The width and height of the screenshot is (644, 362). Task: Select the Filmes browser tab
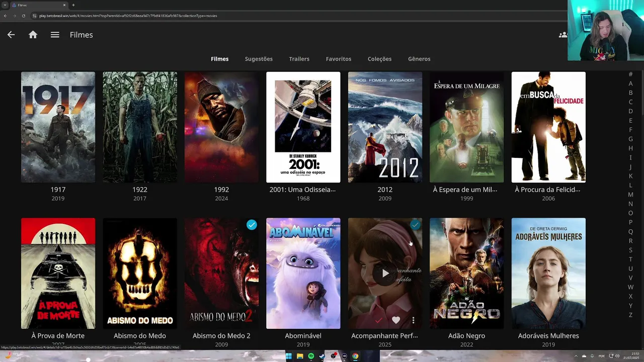(39, 5)
